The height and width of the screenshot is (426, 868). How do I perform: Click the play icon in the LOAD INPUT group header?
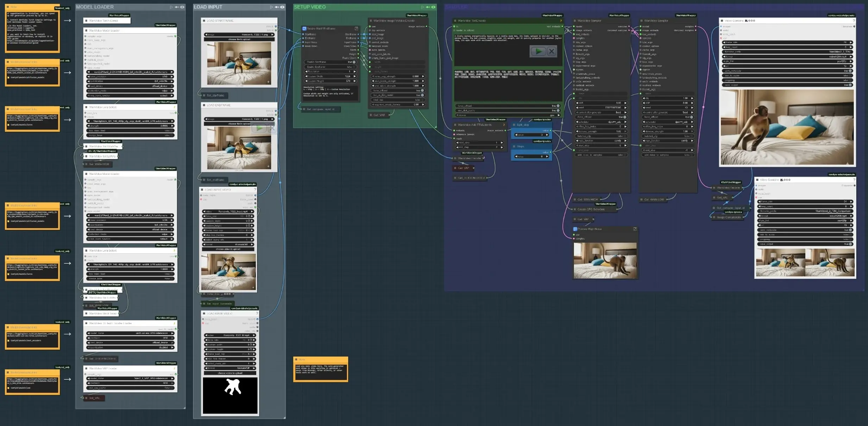[x=271, y=7]
